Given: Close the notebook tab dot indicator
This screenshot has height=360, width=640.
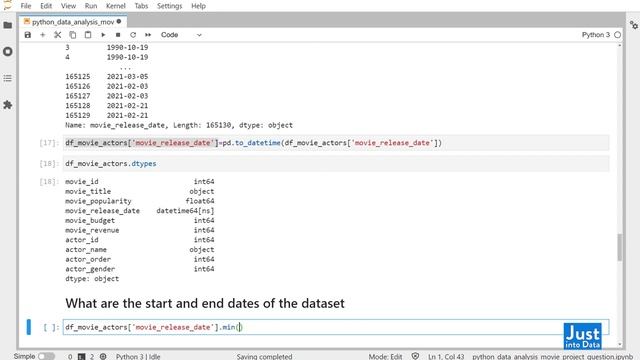Looking at the screenshot, I should pos(119,21).
